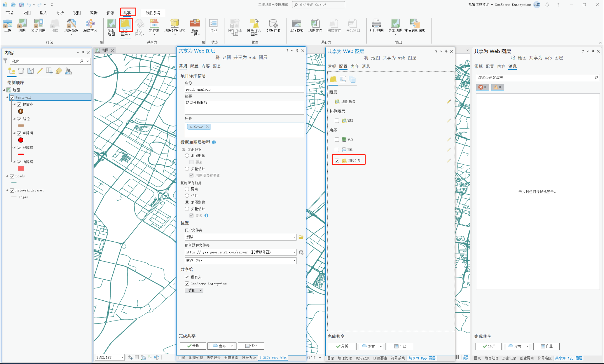604x364 pixels.
Task: Click the 导出地图 icon
Action: point(395,27)
